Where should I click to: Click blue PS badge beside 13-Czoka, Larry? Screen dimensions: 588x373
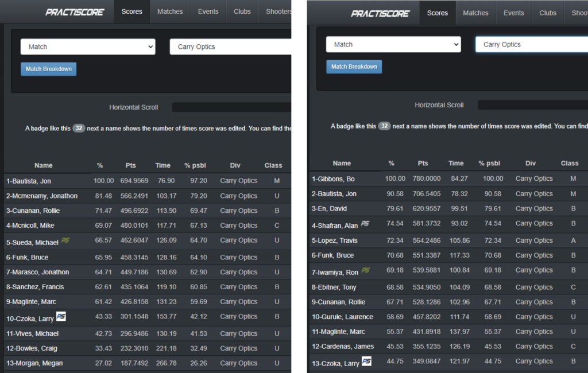[x=366, y=361]
